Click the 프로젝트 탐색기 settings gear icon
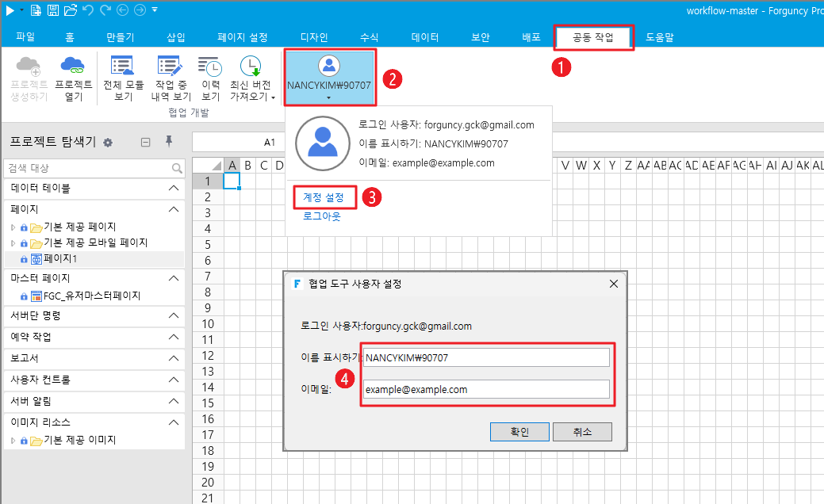Image resolution: width=824 pixels, height=504 pixels. [108, 143]
